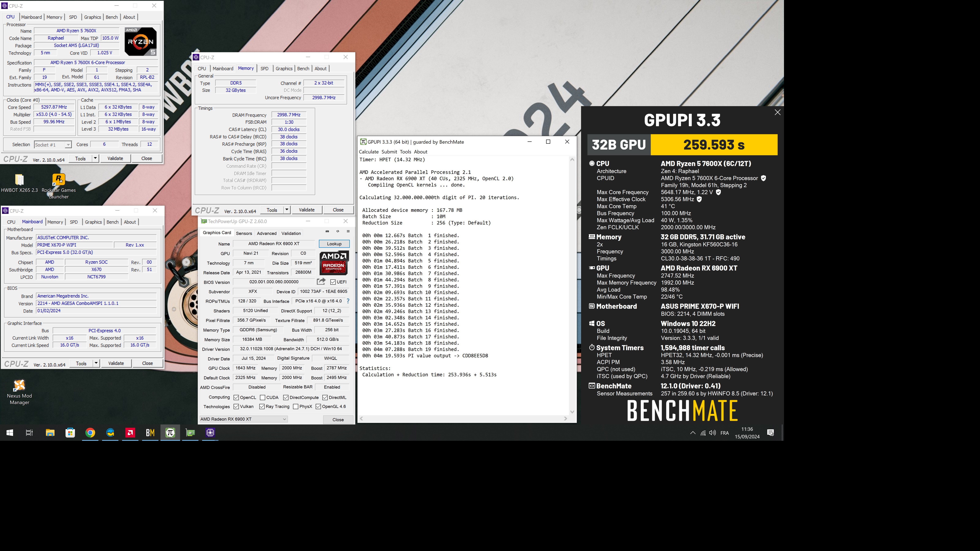Open File Explorer from the taskbar

point(50,432)
